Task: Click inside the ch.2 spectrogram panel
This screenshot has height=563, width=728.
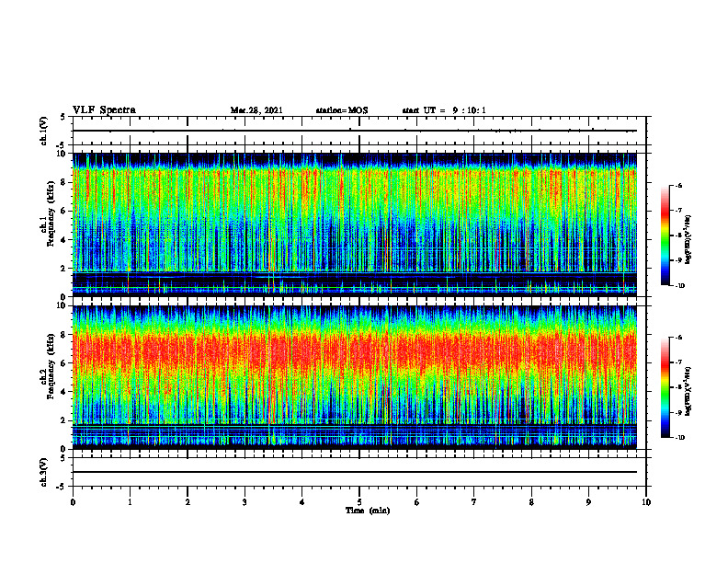Action: (x=355, y=377)
